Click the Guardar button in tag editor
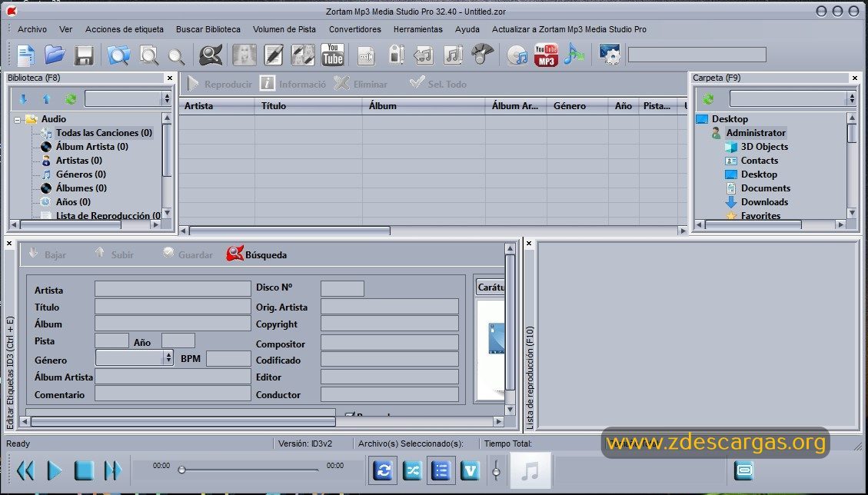Viewport: 868px width, 495px height. point(188,254)
